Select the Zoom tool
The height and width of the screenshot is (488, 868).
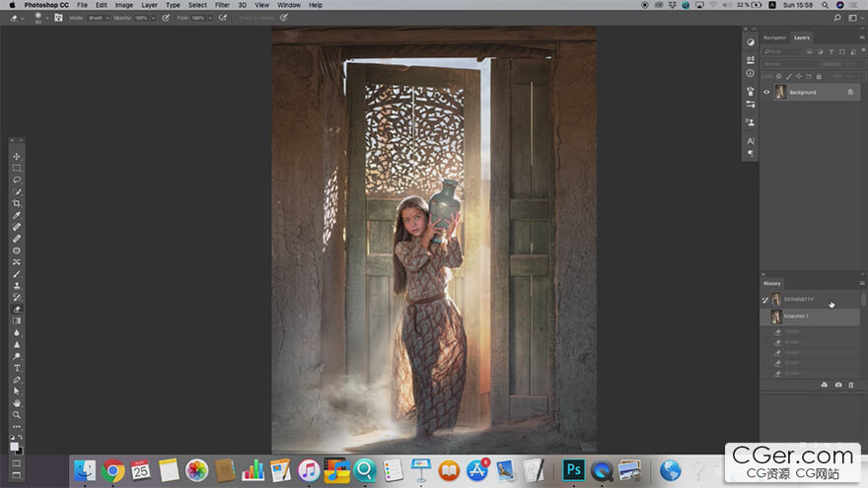[x=17, y=414]
